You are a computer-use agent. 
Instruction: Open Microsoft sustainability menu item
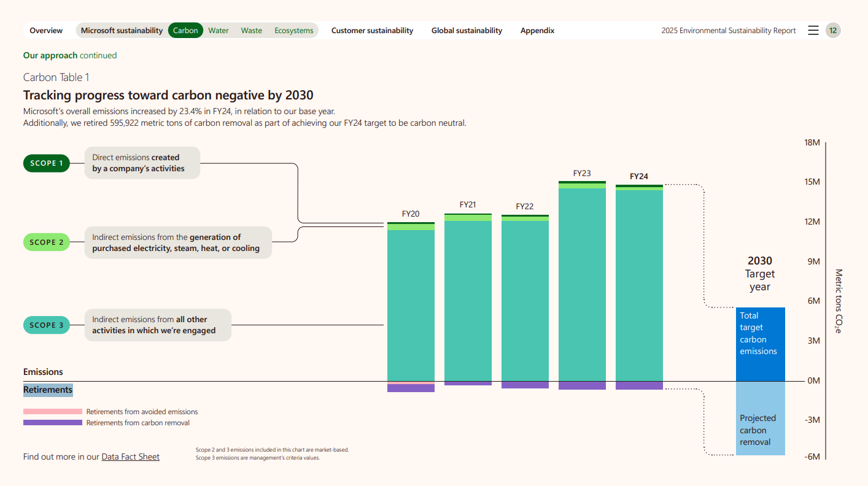[x=122, y=31]
